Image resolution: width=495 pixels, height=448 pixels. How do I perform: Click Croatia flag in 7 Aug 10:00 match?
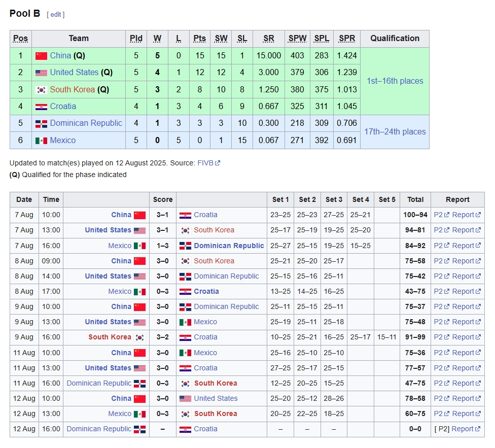tap(185, 215)
